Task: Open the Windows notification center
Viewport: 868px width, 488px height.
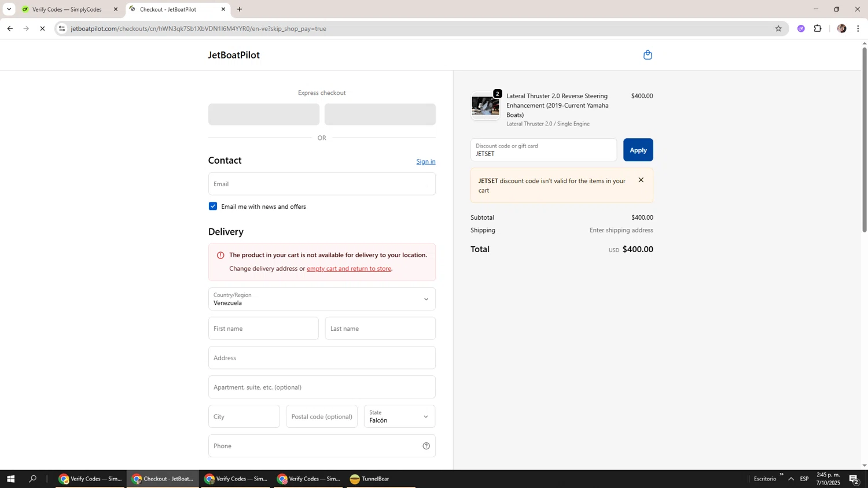Action: tap(855, 479)
